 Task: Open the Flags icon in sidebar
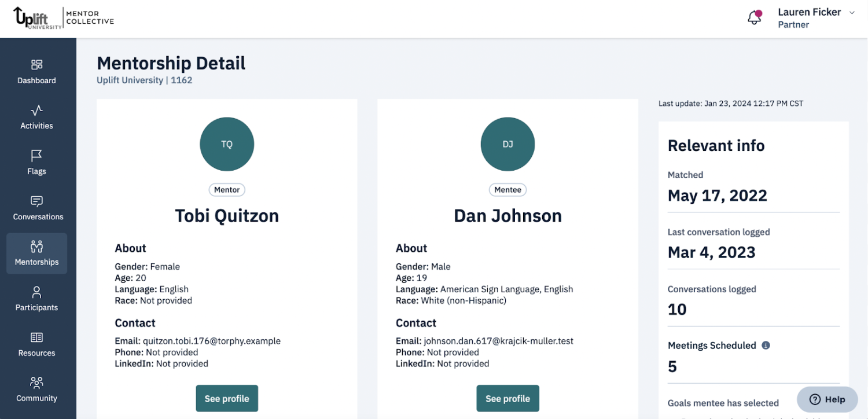(36, 155)
